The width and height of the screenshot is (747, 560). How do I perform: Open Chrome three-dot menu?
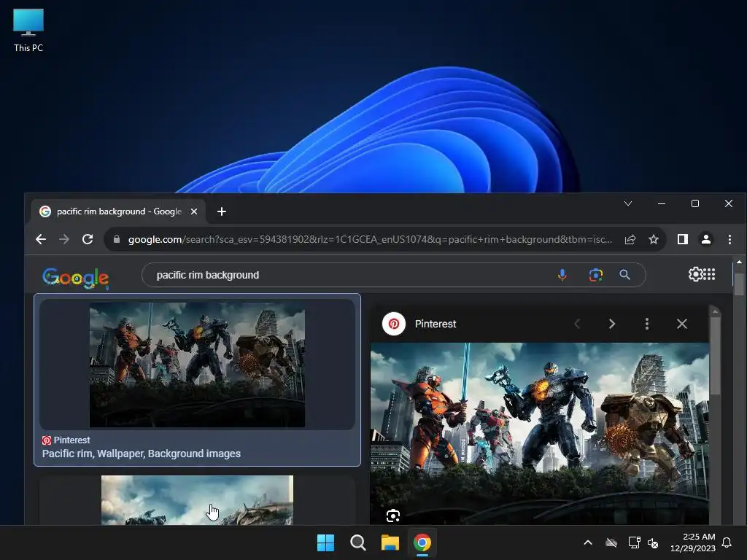(729, 239)
